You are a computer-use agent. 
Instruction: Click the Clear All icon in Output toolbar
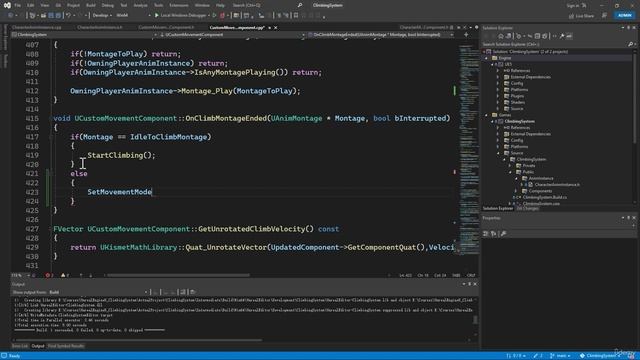coord(182,292)
